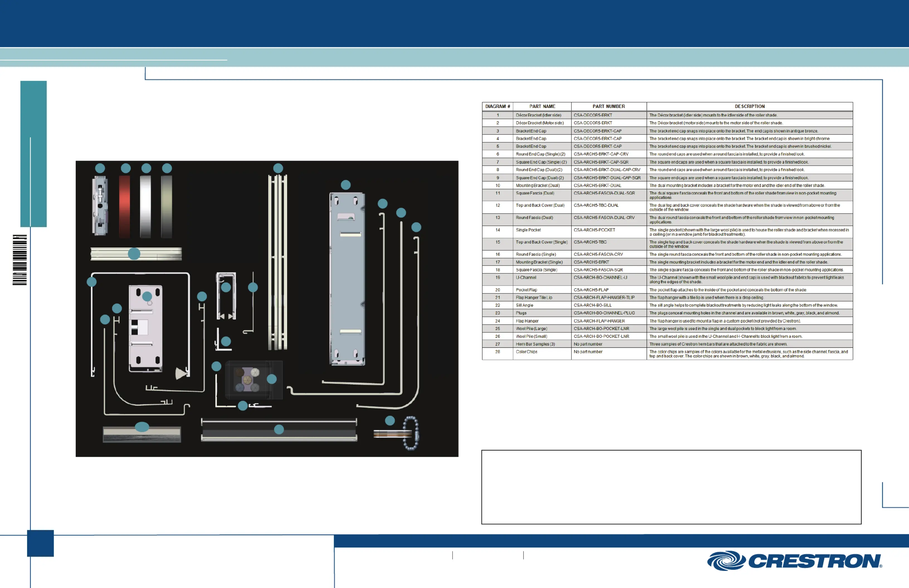Click part number CSA-ARCH5-POCKET
The height and width of the screenshot is (588, 909).
(594, 230)
